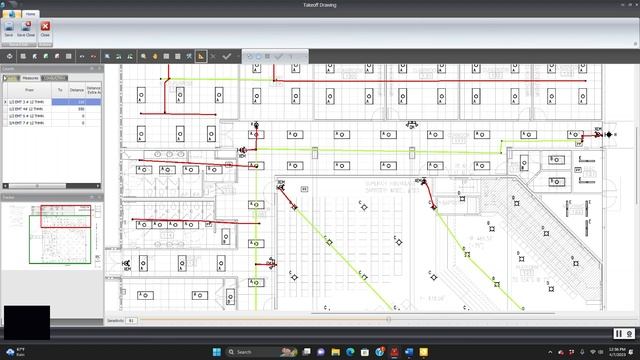
Task: Click the Sensitivity value field
Action: click(x=131, y=320)
